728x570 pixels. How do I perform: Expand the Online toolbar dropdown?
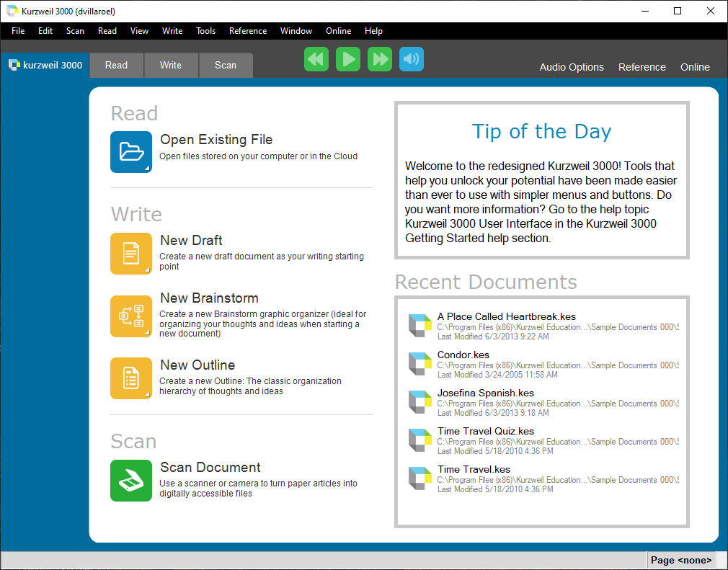pos(695,67)
